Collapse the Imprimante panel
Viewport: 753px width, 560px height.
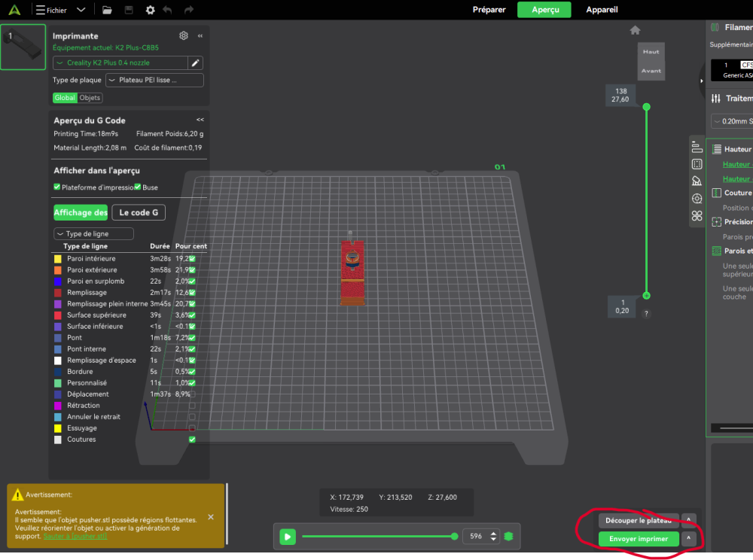[x=200, y=36]
